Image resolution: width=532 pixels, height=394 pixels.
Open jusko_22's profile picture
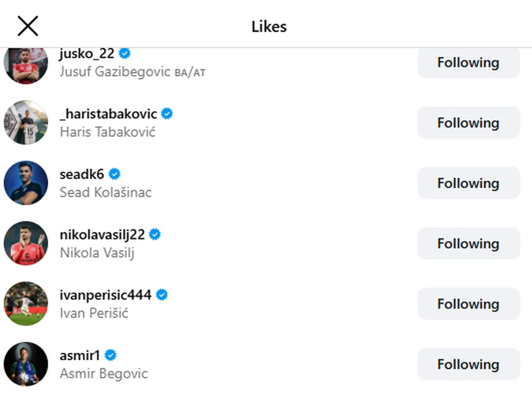pyautogui.click(x=26, y=66)
